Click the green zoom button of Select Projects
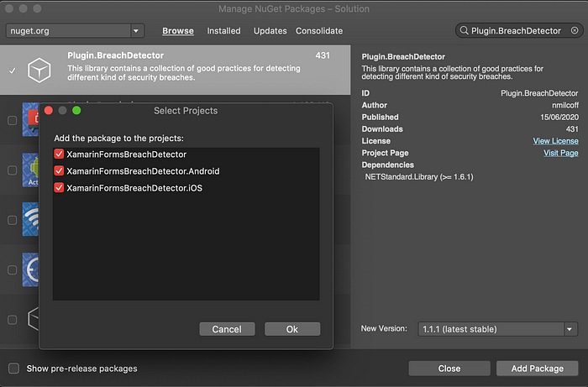Screen dimensions: 588x387 [76, 110]
